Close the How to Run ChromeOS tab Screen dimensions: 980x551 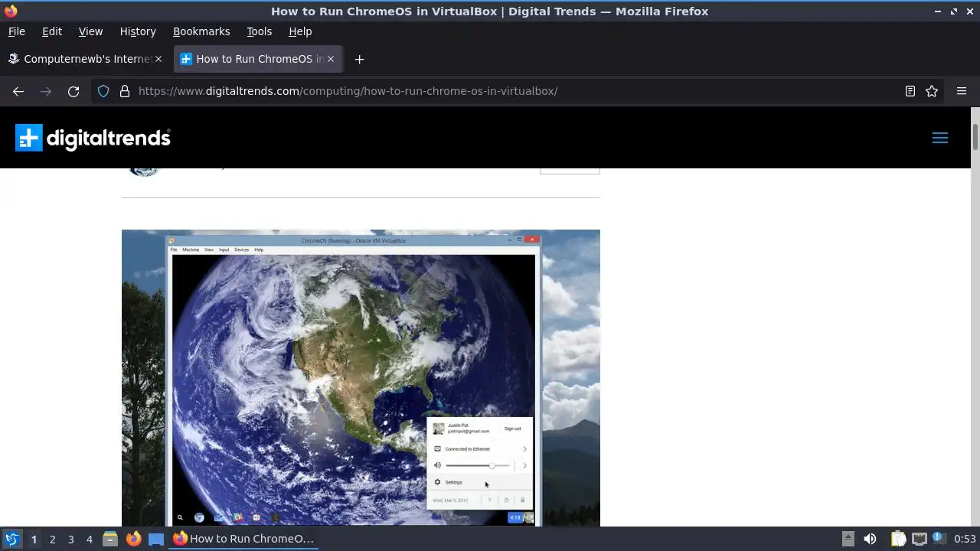pos(331,59)
